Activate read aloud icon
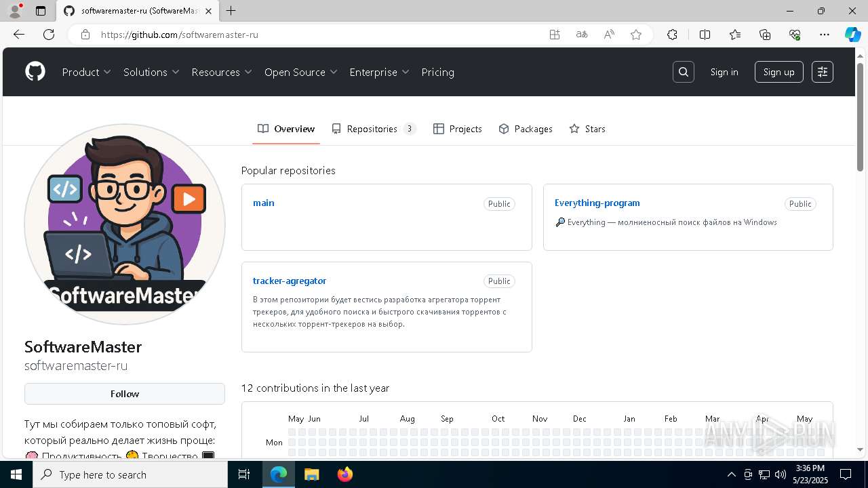The width and height of the screenshot is (868, 488). point(609,35)
